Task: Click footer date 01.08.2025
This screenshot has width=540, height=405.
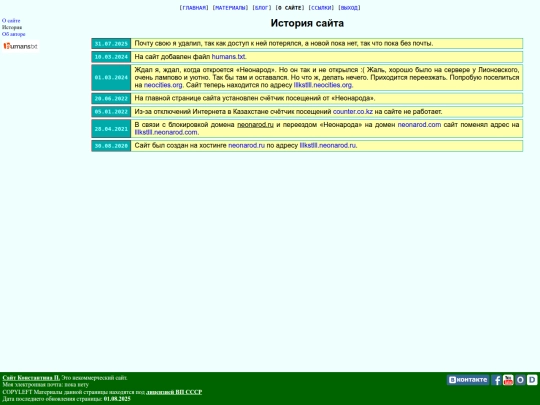Action: pos(117,399)
